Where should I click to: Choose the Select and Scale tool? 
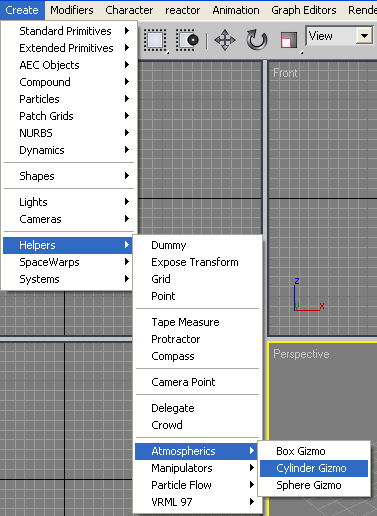[x=289, y=41]
